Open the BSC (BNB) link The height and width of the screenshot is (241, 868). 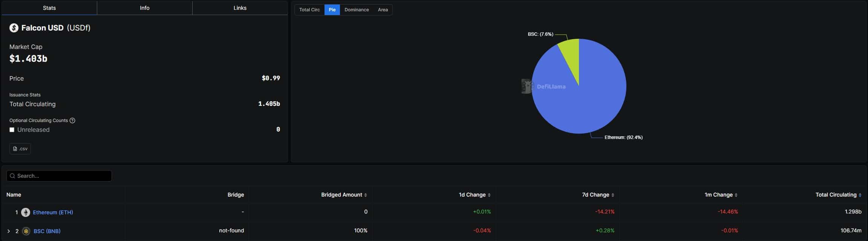coord(47,231)
